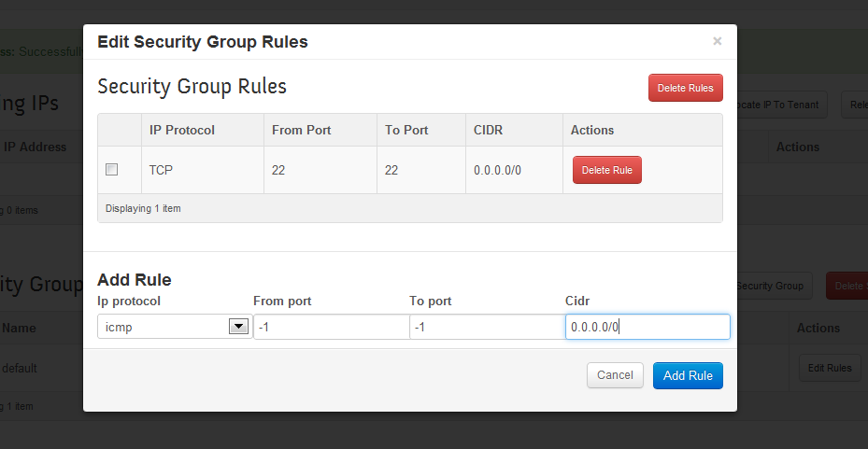Tick the checkbox for the TCP rule
Image resolution: width=868 pixels, height=449 pixels.
[112, 170]
